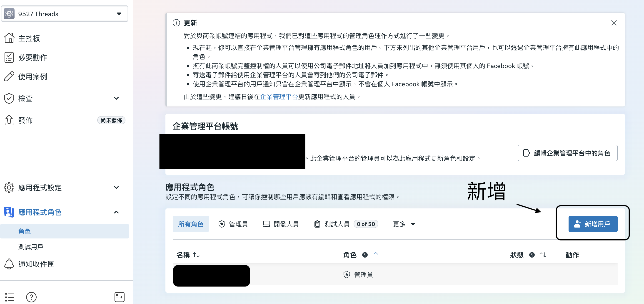Image resolution: width=644 pixels, height=304 pixels.
Task: Click the 必要動作 checklist icon
Action: (9, 57)
